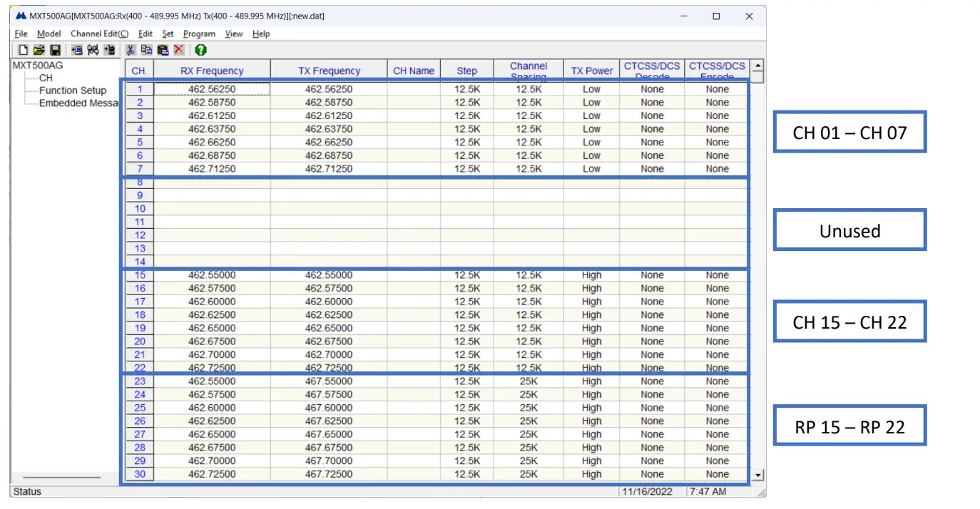Open the Program menu
The image size is (980, 509).
pyautogui.click(x=198, y=34)
